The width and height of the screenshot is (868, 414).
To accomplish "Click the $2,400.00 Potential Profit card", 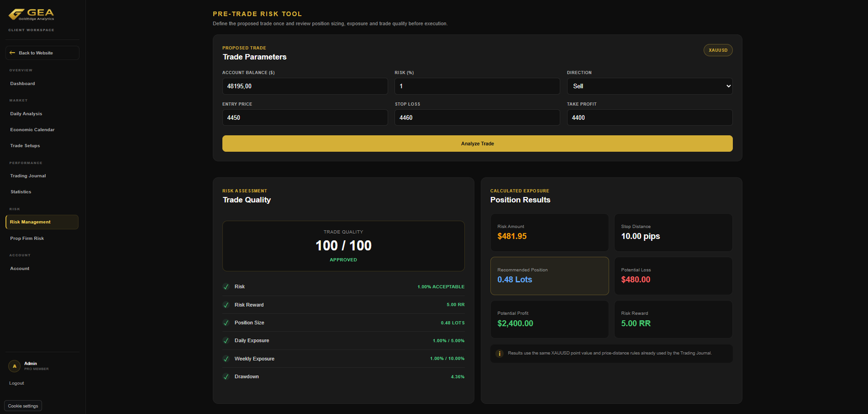I will (x=550, y=320).
